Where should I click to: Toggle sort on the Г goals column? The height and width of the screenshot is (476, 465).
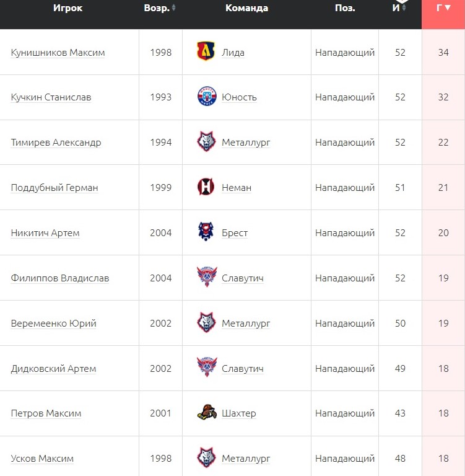[x=443, y=8]
